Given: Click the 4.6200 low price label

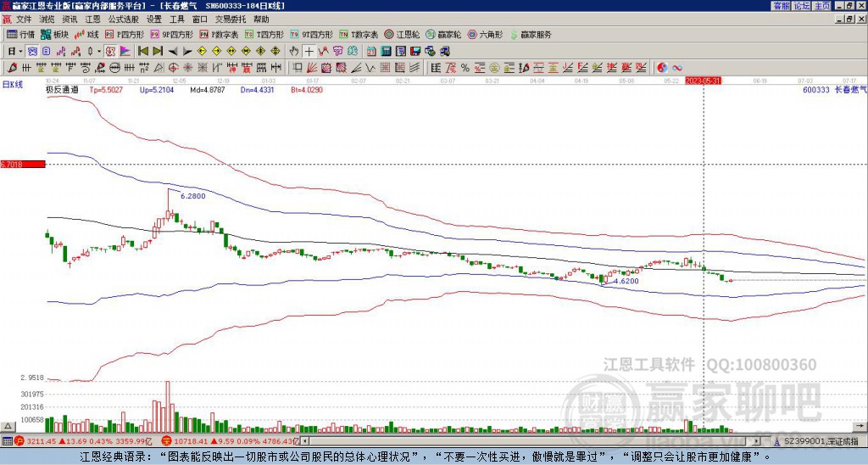Looking at the screenshot, I should pyautogui.click(x=626, y=281).
